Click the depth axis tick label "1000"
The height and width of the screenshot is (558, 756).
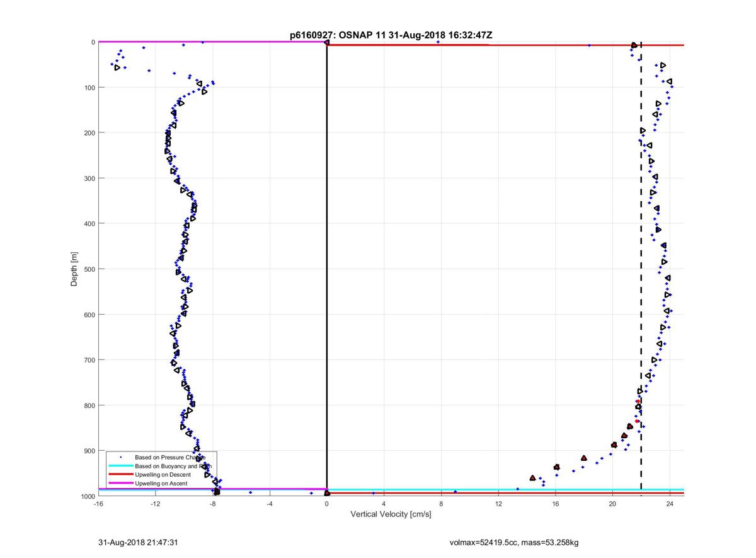tap(87, 496)
